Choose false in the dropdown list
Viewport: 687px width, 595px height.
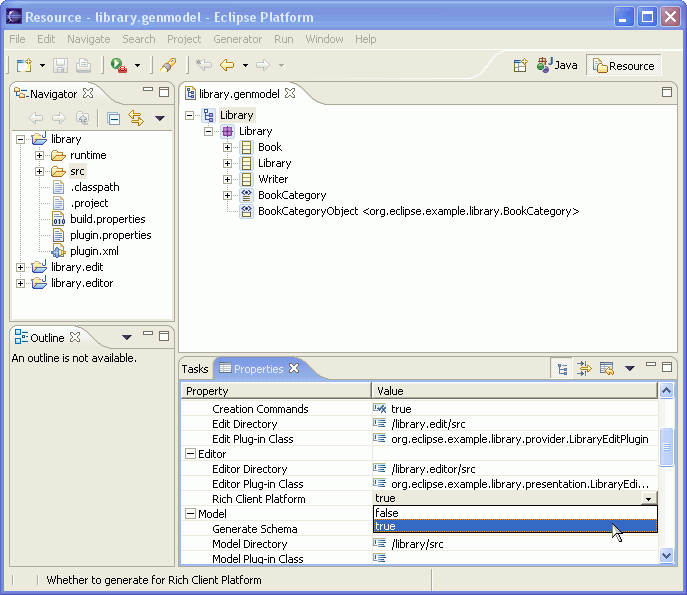515,513
